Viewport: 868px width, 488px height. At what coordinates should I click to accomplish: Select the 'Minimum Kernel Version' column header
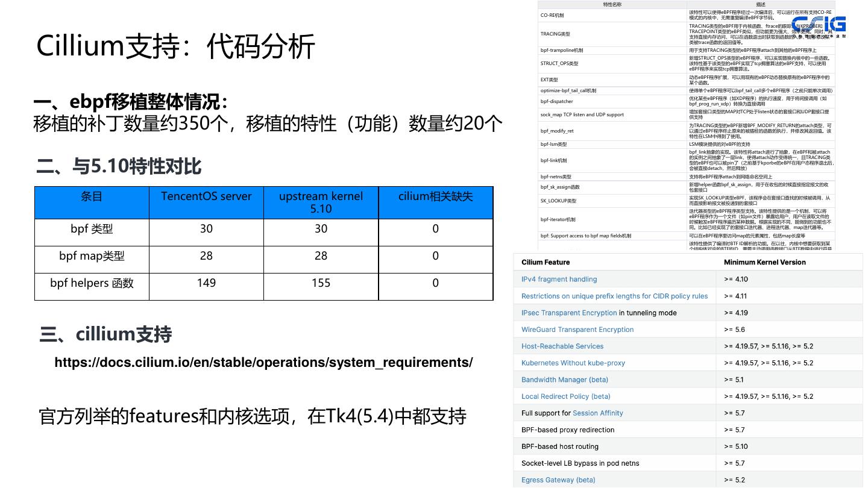(765, 263)
